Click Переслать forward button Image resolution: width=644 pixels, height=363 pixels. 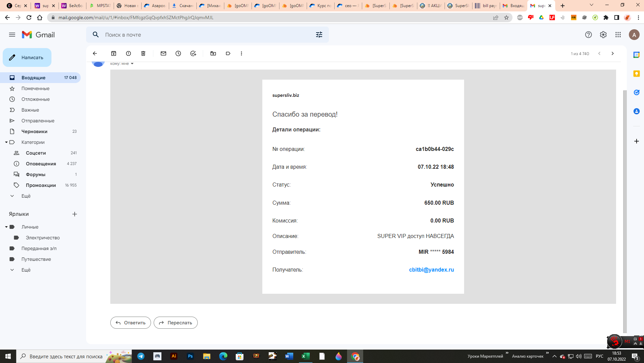(x=176, y=323)
